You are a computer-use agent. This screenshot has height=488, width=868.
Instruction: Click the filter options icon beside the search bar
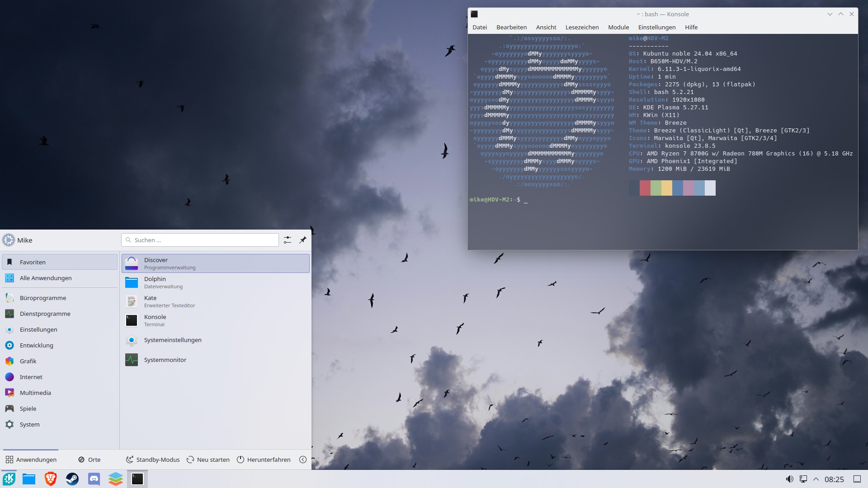point(288,240)
